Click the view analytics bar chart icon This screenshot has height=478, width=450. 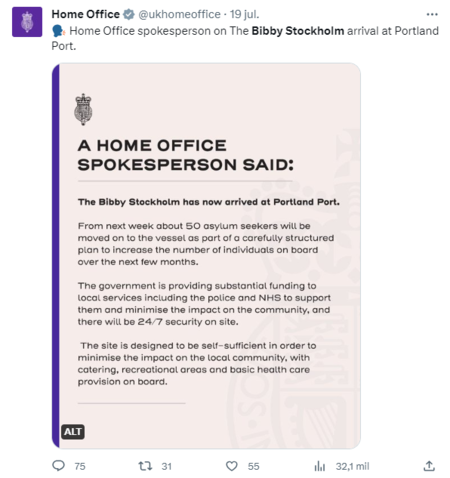pyautogui.click(x=319, y=466)
